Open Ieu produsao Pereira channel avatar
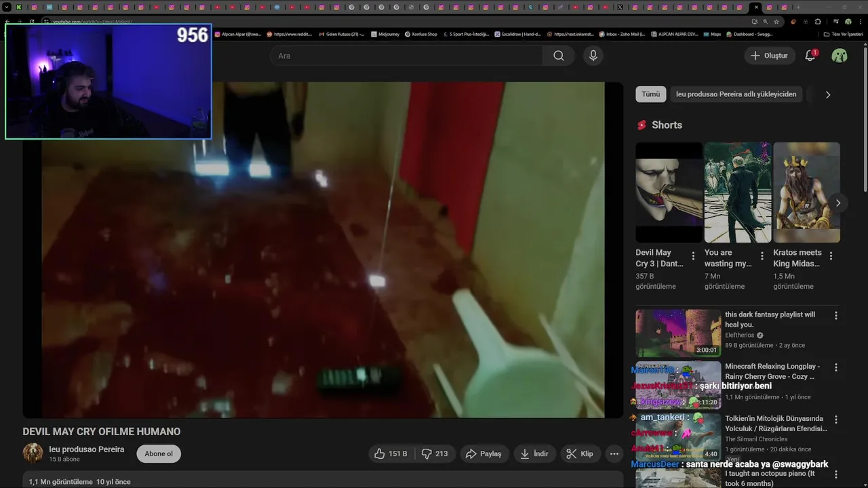 [33, 453]
